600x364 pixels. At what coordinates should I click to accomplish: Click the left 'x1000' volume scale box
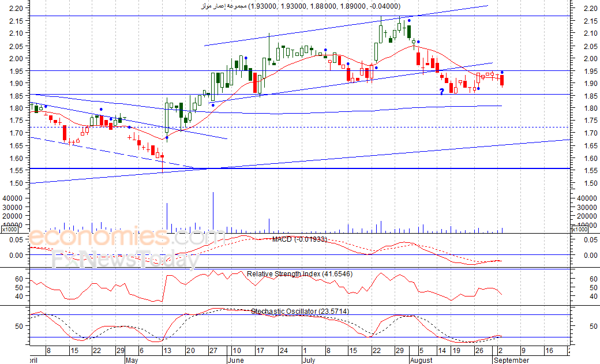pyautogui.click(x=9, y=229)
